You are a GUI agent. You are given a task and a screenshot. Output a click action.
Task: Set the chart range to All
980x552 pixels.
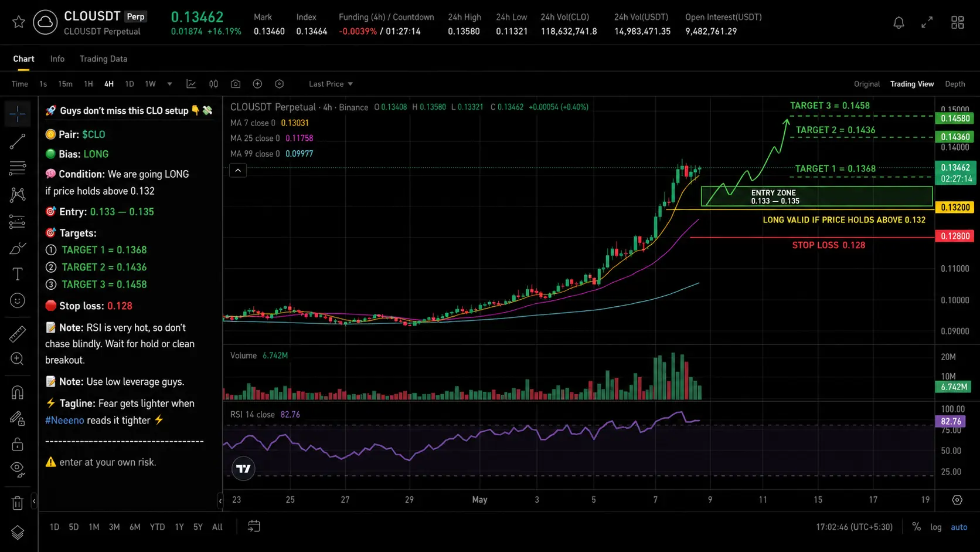point(217,527)
